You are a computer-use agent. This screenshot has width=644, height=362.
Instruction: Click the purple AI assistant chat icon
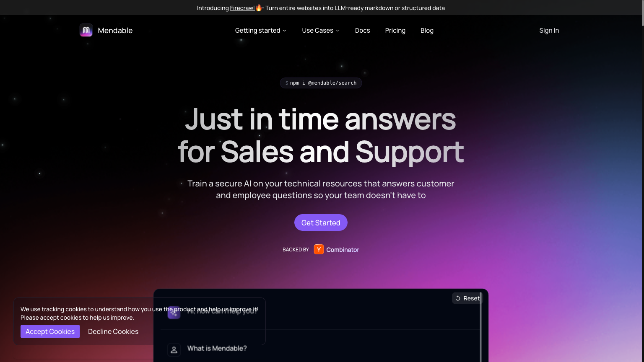click(174, 313)
